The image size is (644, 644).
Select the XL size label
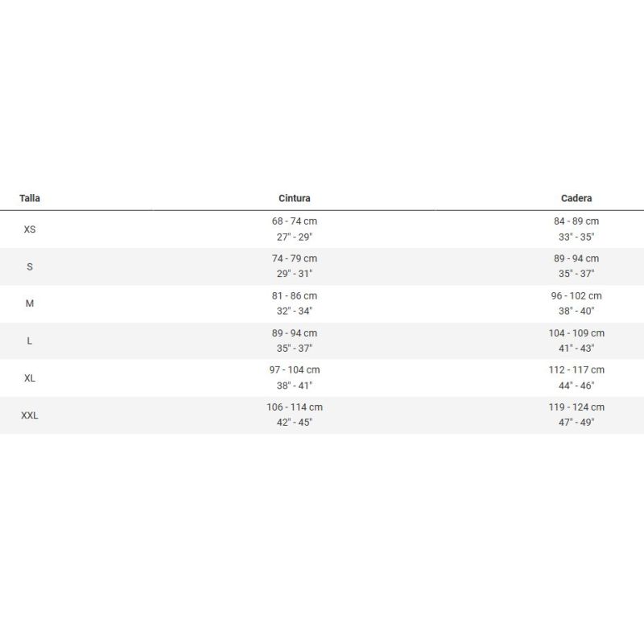click(x=30, y=378)
